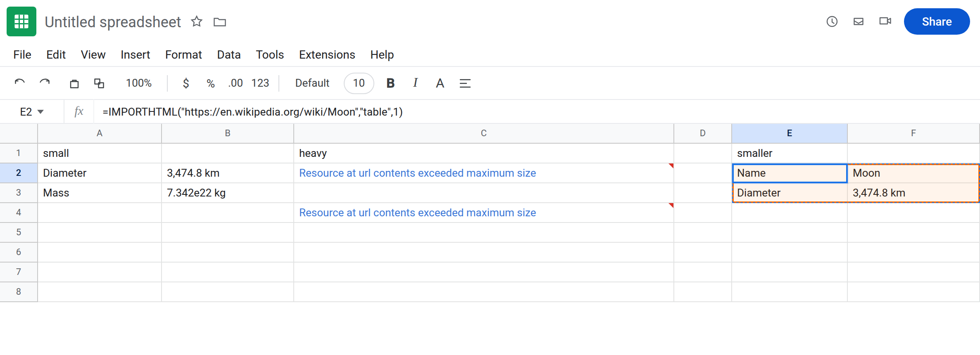Open the Extensions menu
This screenshot has width=980, height=355.
(327, 54)
